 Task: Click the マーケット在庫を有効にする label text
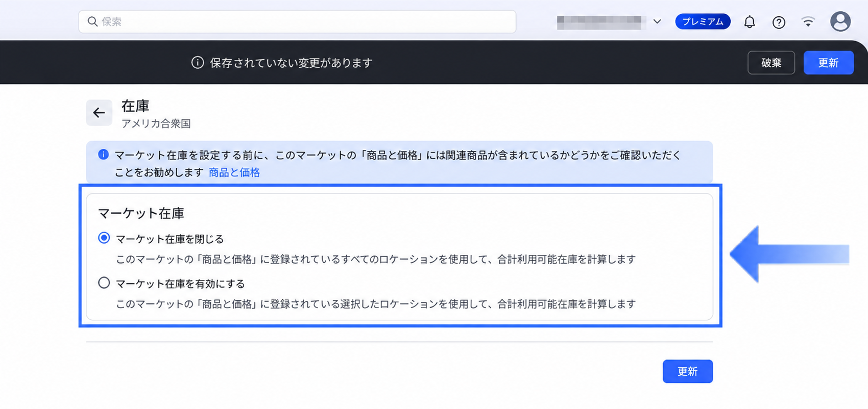[181, 284]
